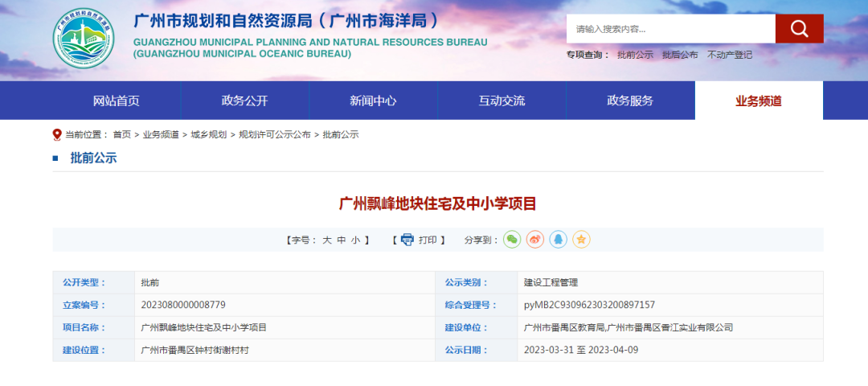Click the English bureau name text
This screenshot has width=868, height=386.
click(310, 48)
